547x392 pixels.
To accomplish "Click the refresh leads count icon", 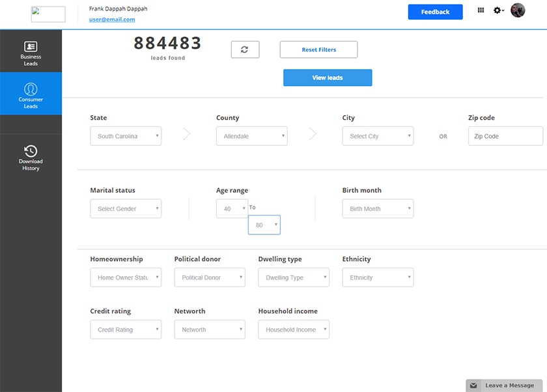I will coord(245,49).
